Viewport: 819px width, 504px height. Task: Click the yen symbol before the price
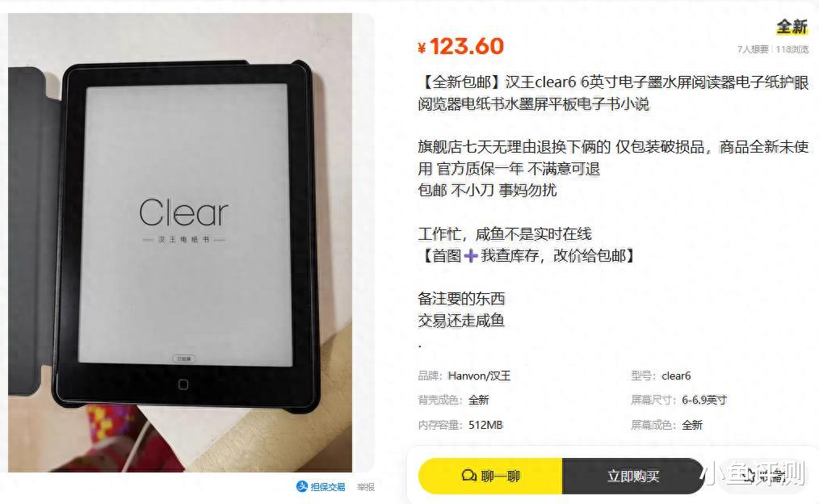point(422,48)
